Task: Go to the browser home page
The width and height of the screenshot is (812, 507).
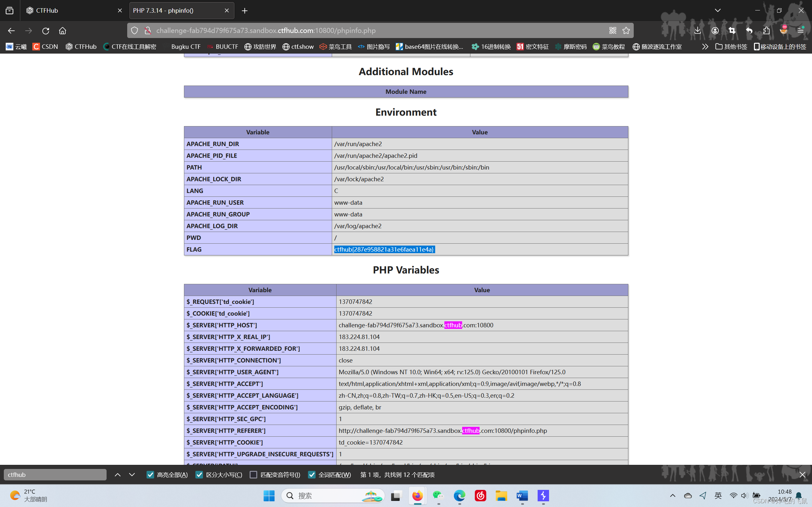Action: pos(62,30)
